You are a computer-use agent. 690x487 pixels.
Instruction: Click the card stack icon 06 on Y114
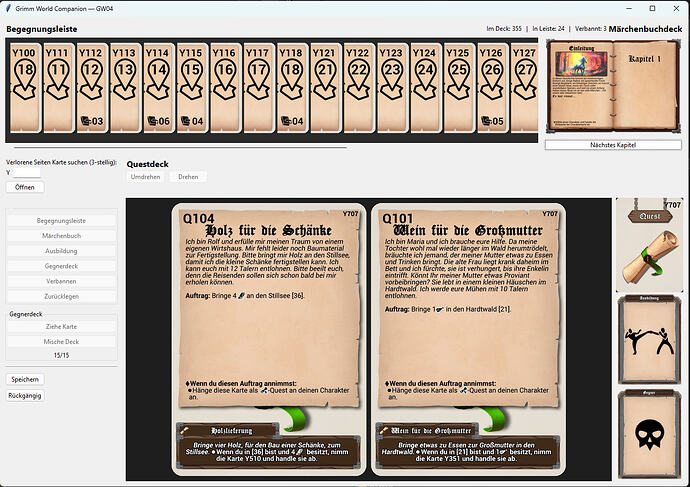coord(159,121)
